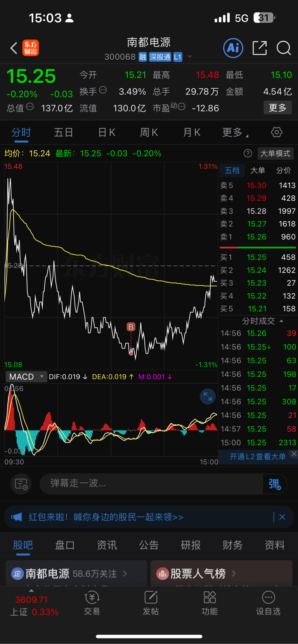Tap the 市盈 info icon

pyautogui.click(x=181, y=107)
